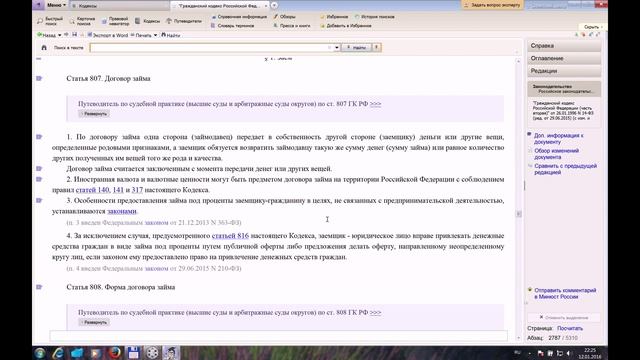640x360 pixels.
Task: Click Найти button next to search field
Action: pyautogui.click(x=356, y=48)
